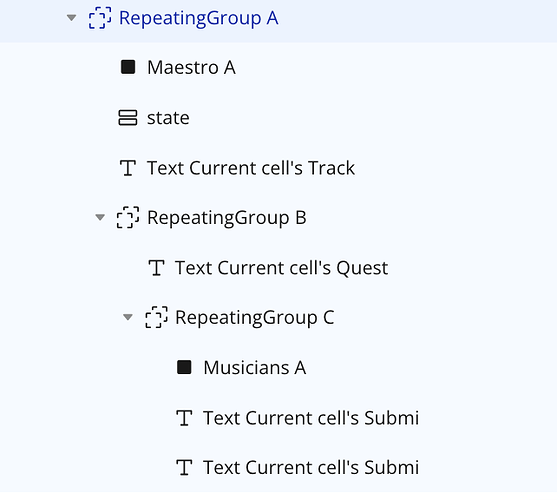This screenshot has width=557, height=500.
Task: Click the stacked-rows group icon beside state
Action: pos(128,118)
